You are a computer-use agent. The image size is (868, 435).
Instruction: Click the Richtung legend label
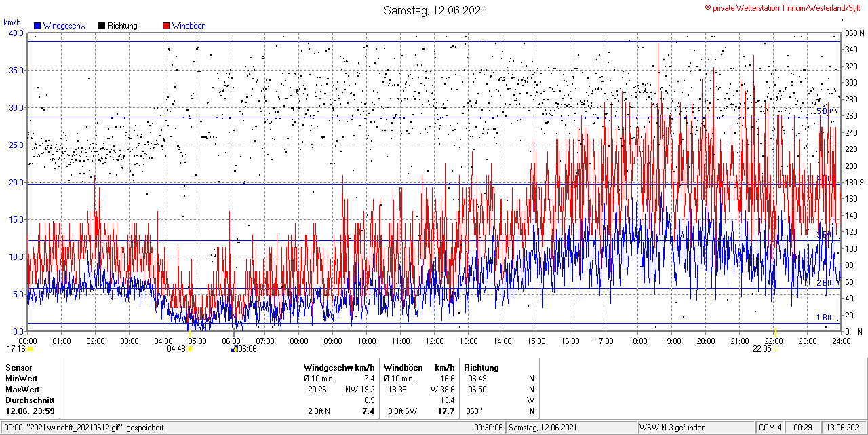(x=123, y=26)
